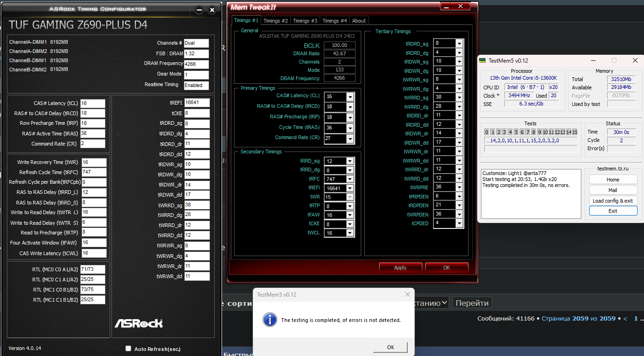The width and height of the screenshot is (644, 356).
Task: Open the RAS# Precharge (tRP) dropdown
Action: pyautogui.click(x=350, y=117)
